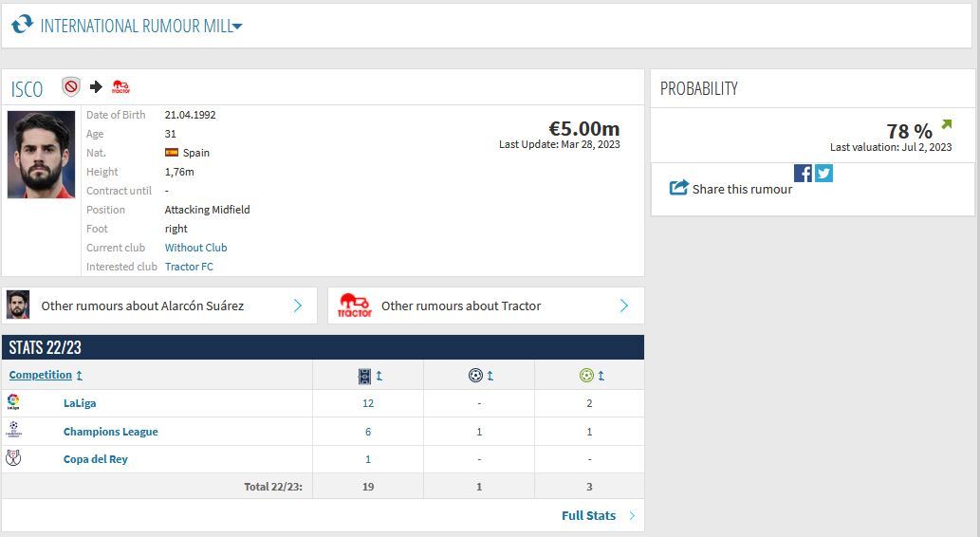
Task: Click the 78 % probability value
Action: (x=910, y=131)
